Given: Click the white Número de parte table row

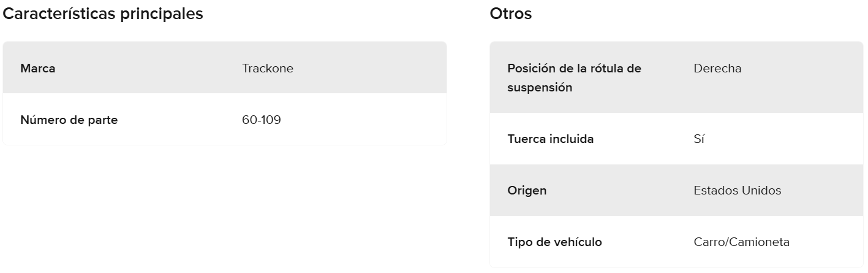Looking at the screenshot, I should point(368,120).
